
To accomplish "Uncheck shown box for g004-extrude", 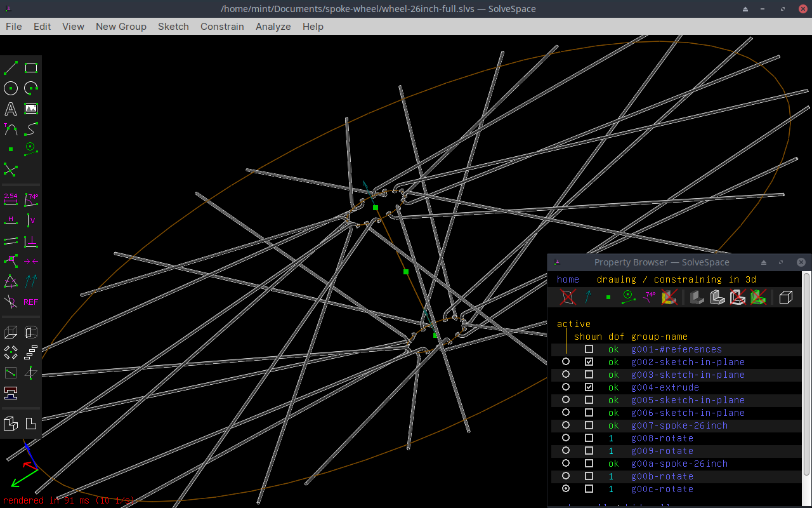I will (x=589, y=387).
